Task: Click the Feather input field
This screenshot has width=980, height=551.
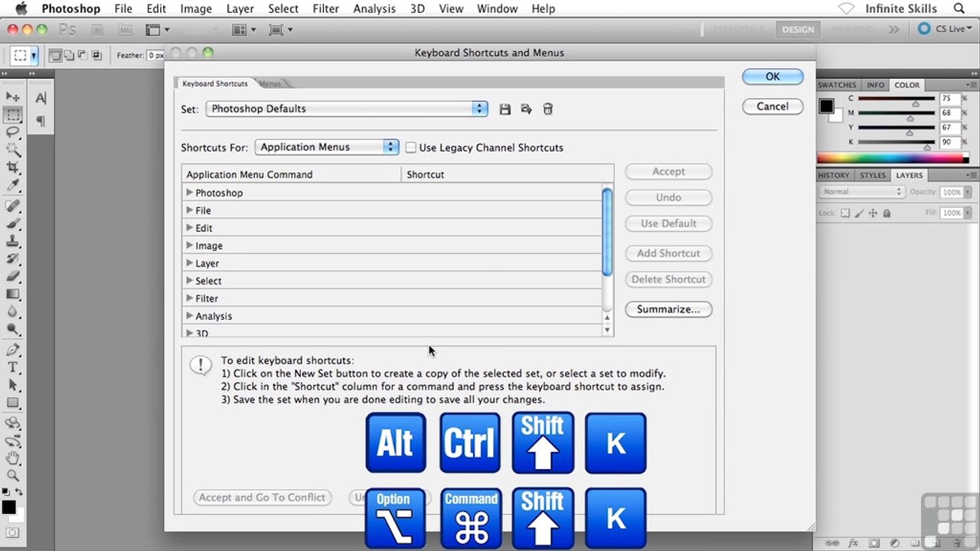Action: [155, 55]
